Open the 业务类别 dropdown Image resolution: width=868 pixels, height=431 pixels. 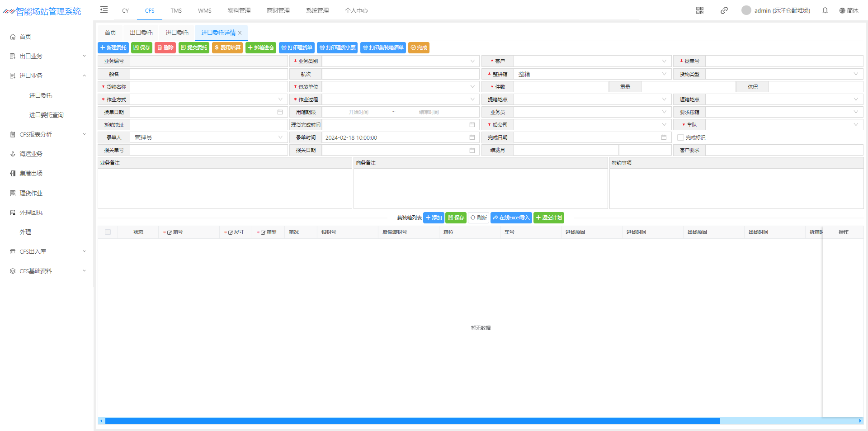point(400,61)
